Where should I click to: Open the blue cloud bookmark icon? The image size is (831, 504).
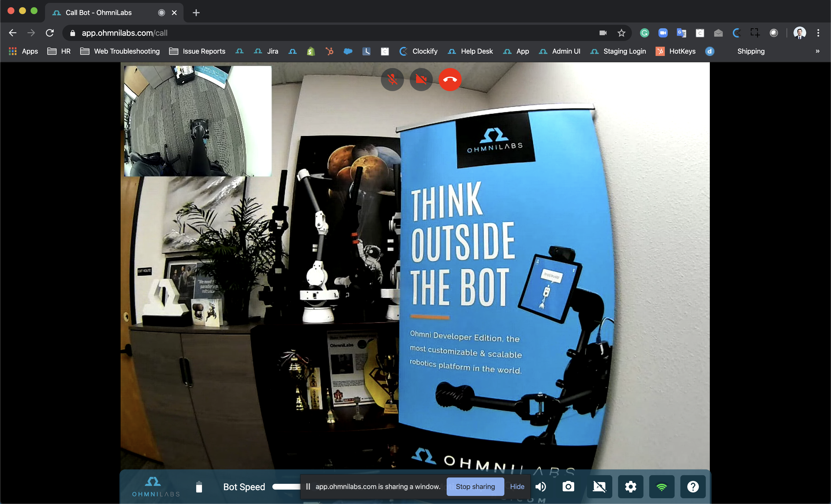point(348,51)
